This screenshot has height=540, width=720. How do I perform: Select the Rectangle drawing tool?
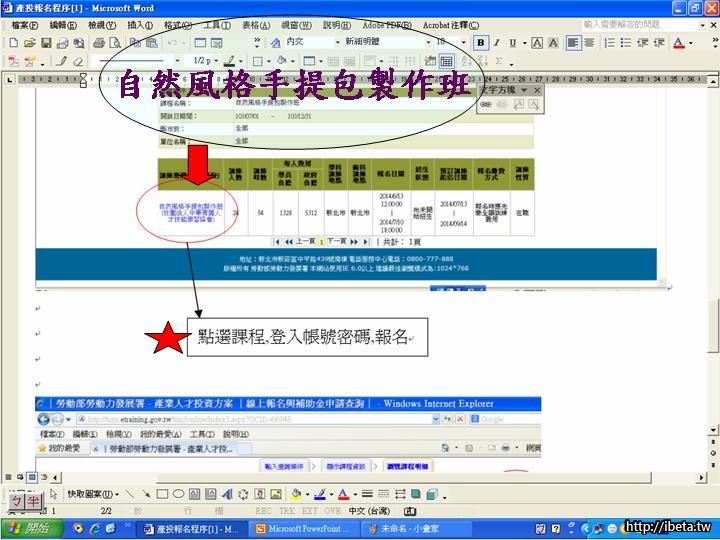[162, 494]
